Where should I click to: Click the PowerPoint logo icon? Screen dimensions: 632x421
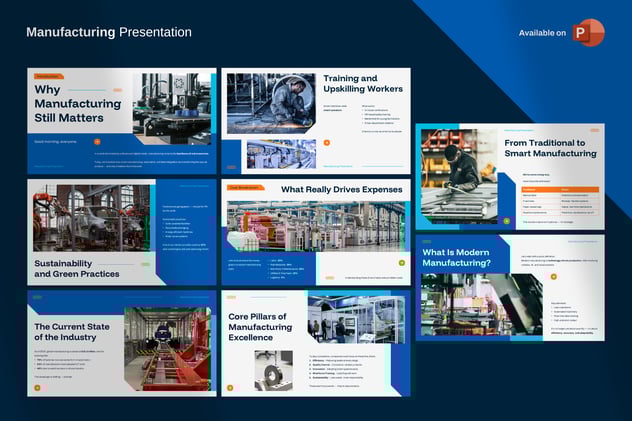point(588,33)
